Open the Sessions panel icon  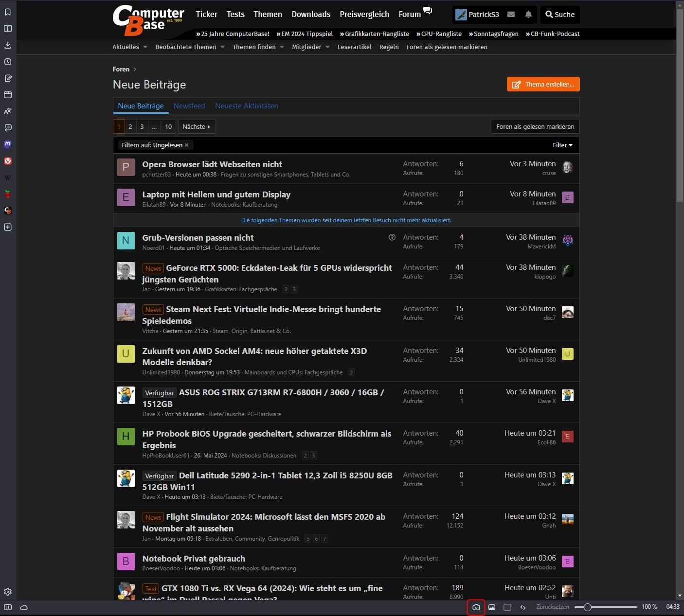coord(8,128)
